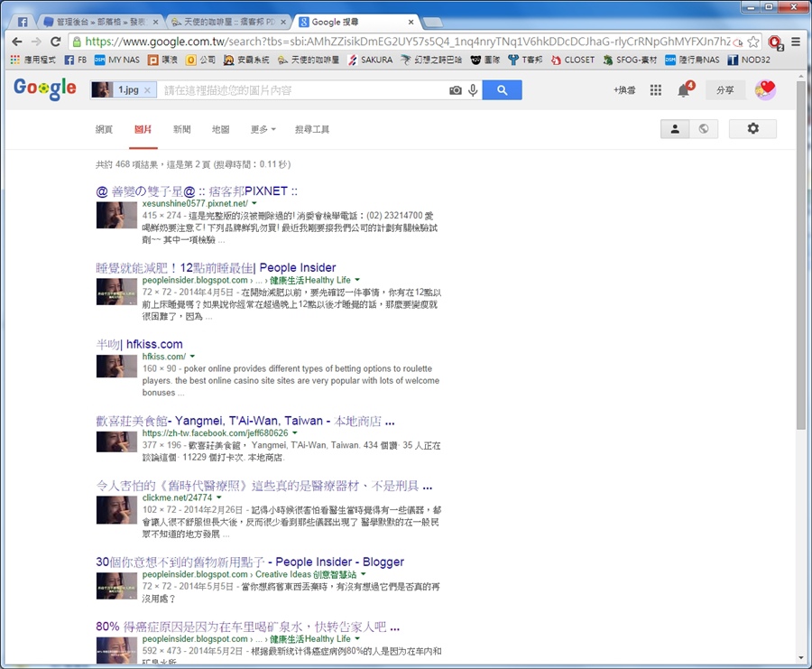Close the Google 搜尋 tab
Screen dimensions: 812x669
tap(411, 22)
